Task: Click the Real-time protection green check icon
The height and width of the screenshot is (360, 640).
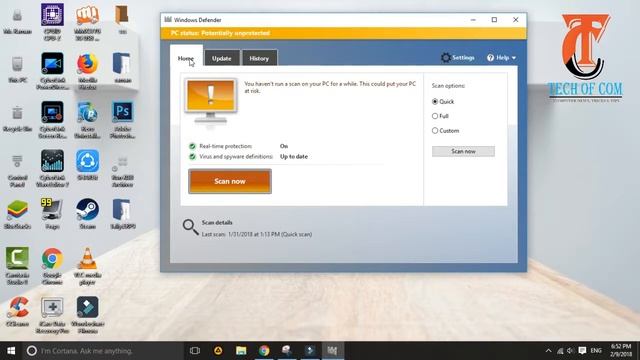Action: point(192,146)
